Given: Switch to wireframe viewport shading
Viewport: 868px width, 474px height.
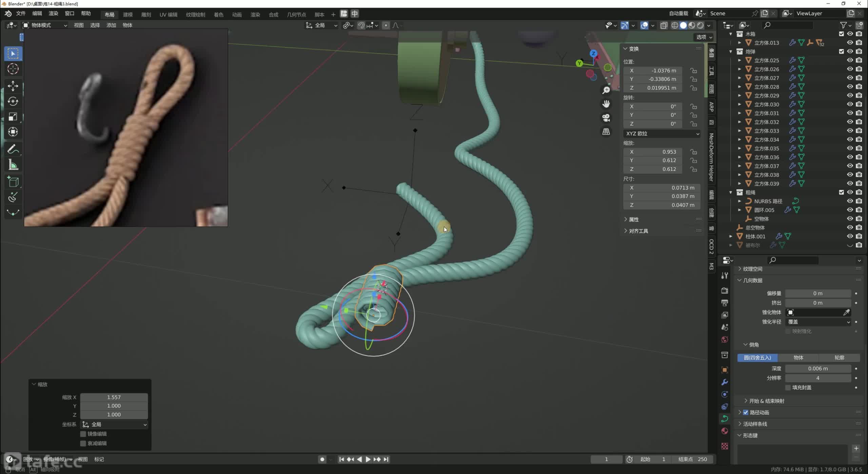Looking at the screenshot, I should 675,25.
